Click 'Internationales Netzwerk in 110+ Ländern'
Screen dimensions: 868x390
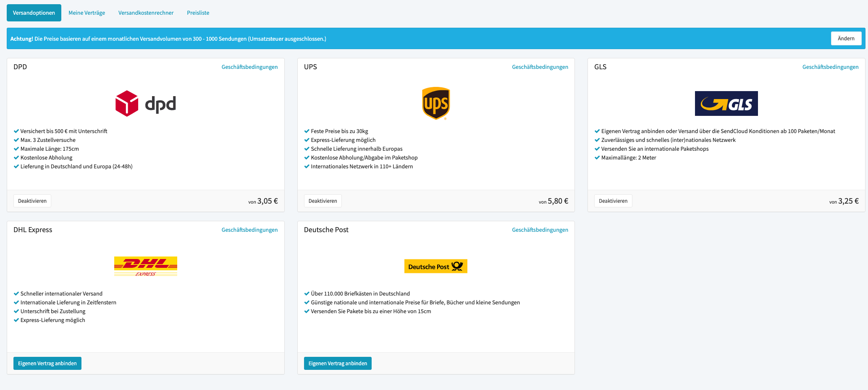pyautogui.click(x=362, y=167)
